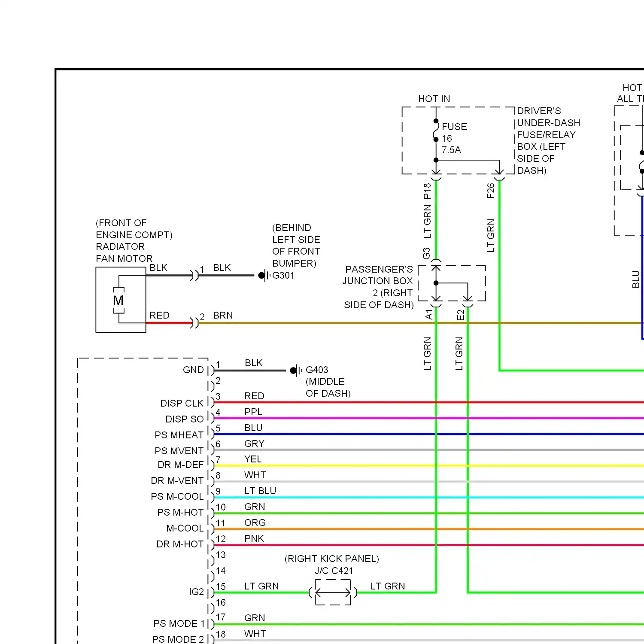Click pin number 14 on the connector
The width and height of the screenshot is (644, 644).
(x=221, y=571)
